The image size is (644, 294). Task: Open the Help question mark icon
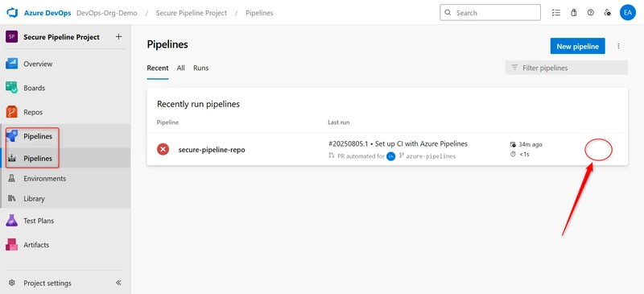click(591, 13)
